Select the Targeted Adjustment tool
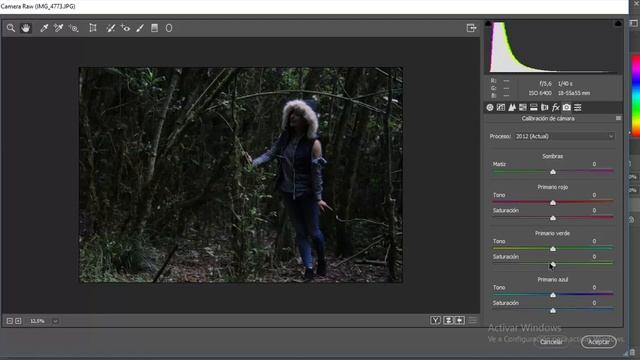The width and height of the screenshot is (640, 360). [x=73, y=28]
